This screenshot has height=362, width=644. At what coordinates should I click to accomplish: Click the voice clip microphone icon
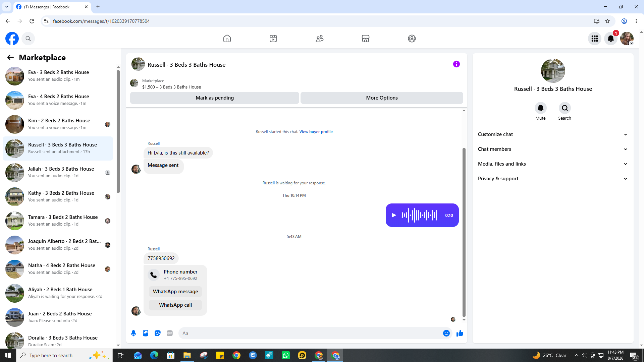[x=133, y=333]
